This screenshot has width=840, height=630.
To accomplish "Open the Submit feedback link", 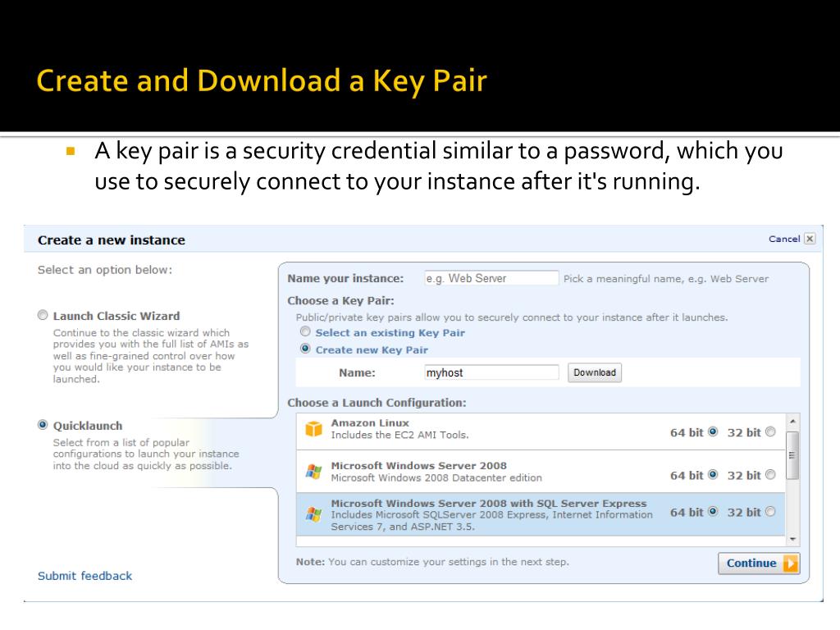I will coord(84,576).
